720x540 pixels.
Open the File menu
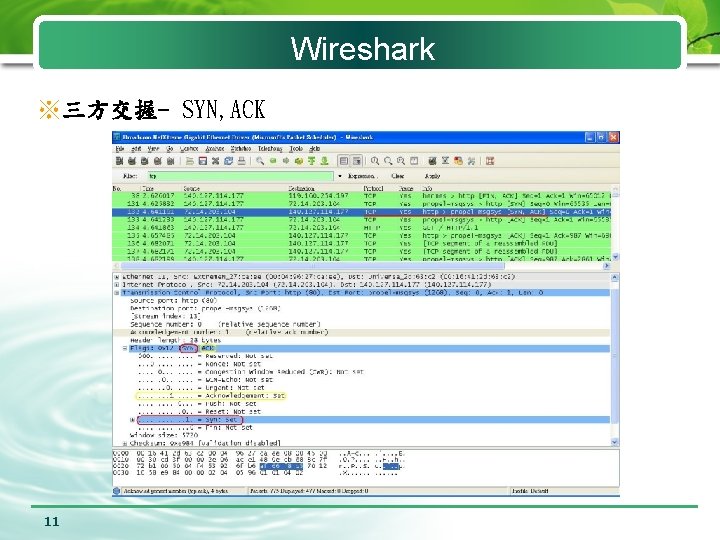point(120,149)
